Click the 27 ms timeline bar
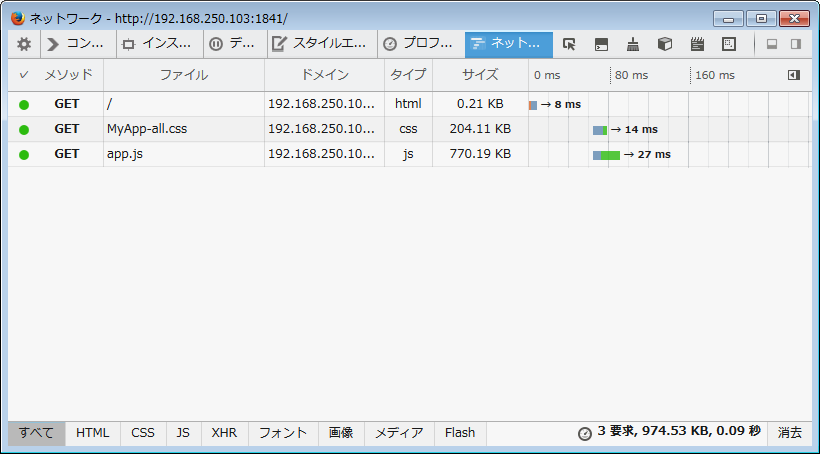 (x=606, y=155)
